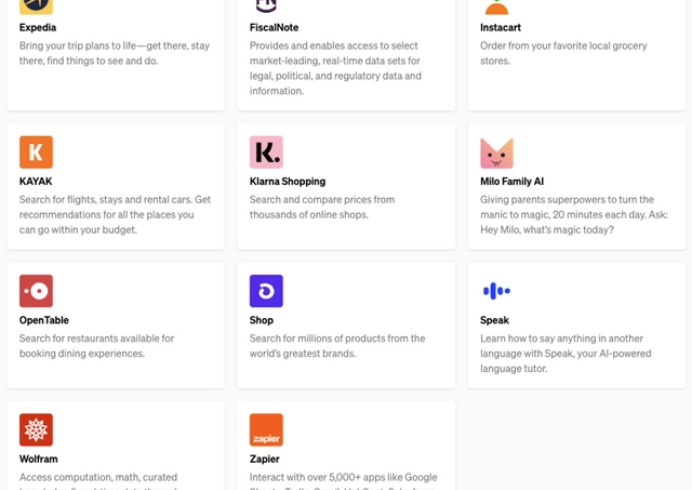The height and width of the screenshot is (490, 692).
Task: Click the blue Speak waveform icon
Action: [496, 291]
